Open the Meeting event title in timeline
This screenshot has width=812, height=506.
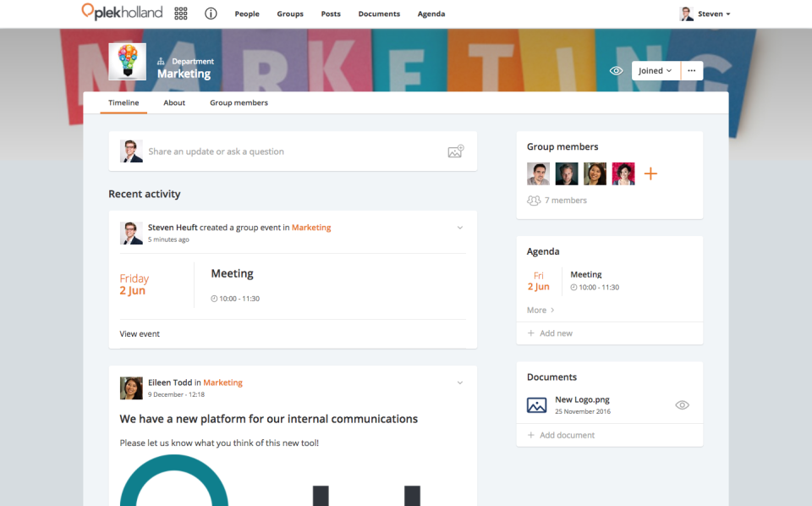pos(232,273)
